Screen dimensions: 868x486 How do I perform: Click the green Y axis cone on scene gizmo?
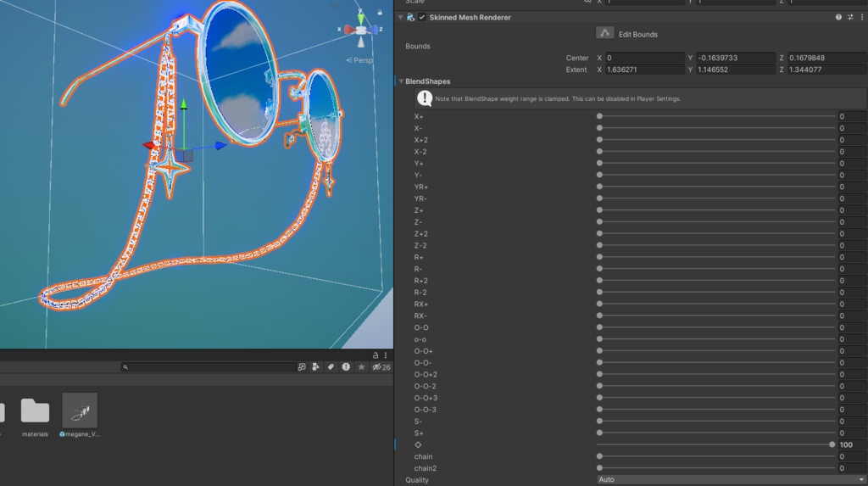[x=362, y=16]
